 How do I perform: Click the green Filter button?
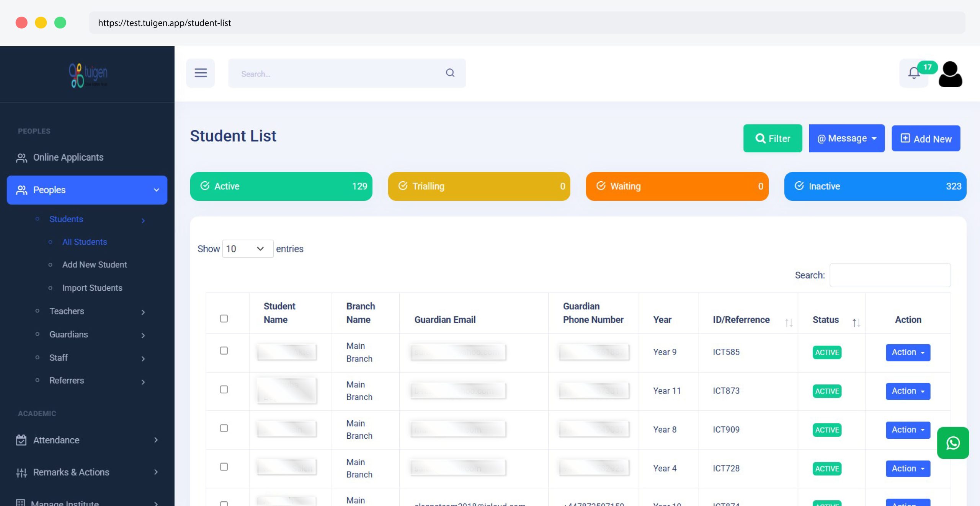[772, 138]
